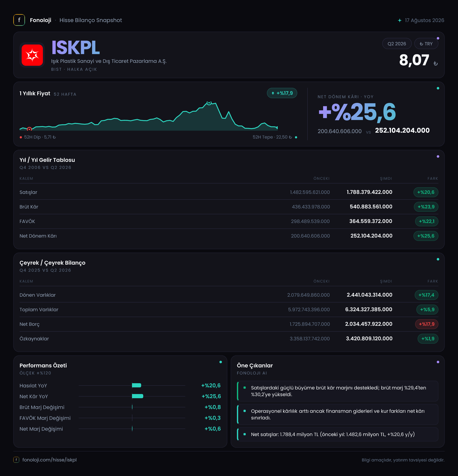This screenshot has height=476, width=458.
Task: Click the 436.433.978.000 Brüt Kâr previous value
Action: (311, 207)
